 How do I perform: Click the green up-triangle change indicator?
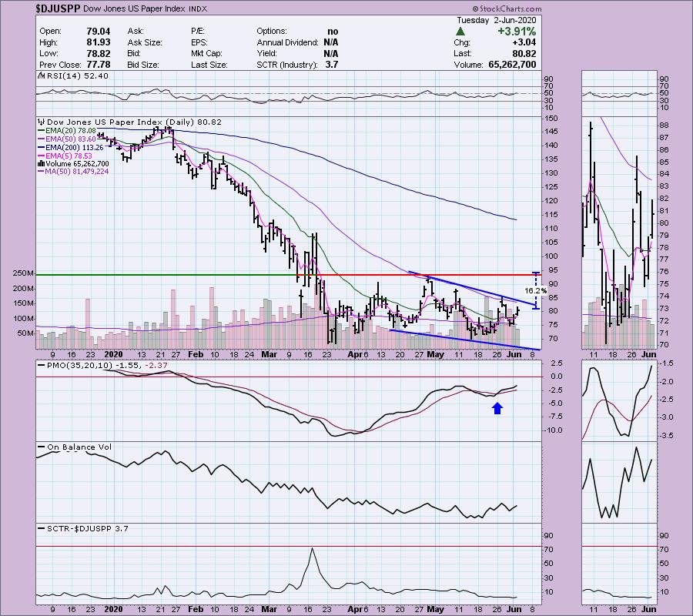coord(460,32)
